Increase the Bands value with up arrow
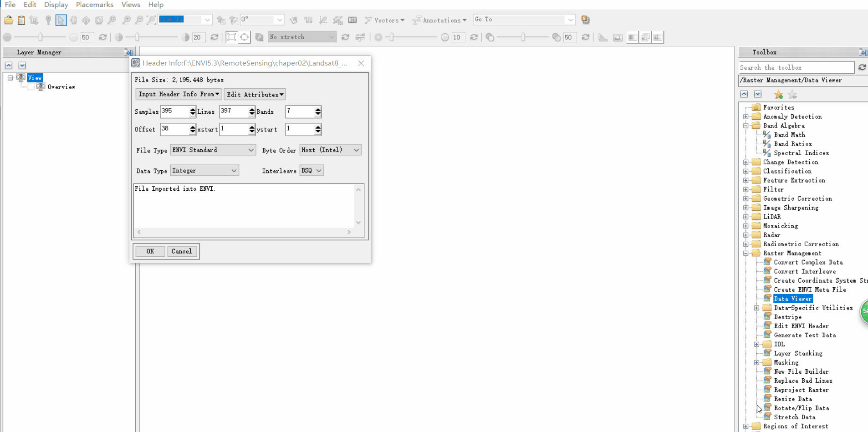The height and width of the screenshot is (432, 868). click(318, 109)
